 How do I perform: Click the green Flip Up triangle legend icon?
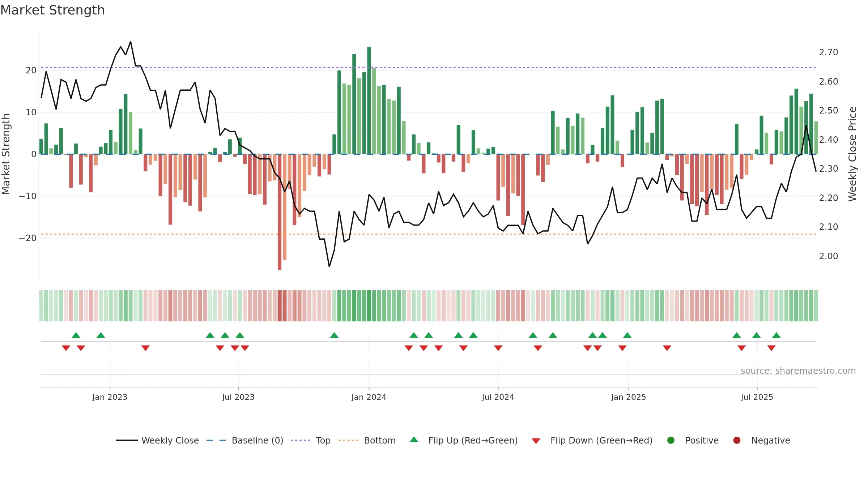point(414,440)
